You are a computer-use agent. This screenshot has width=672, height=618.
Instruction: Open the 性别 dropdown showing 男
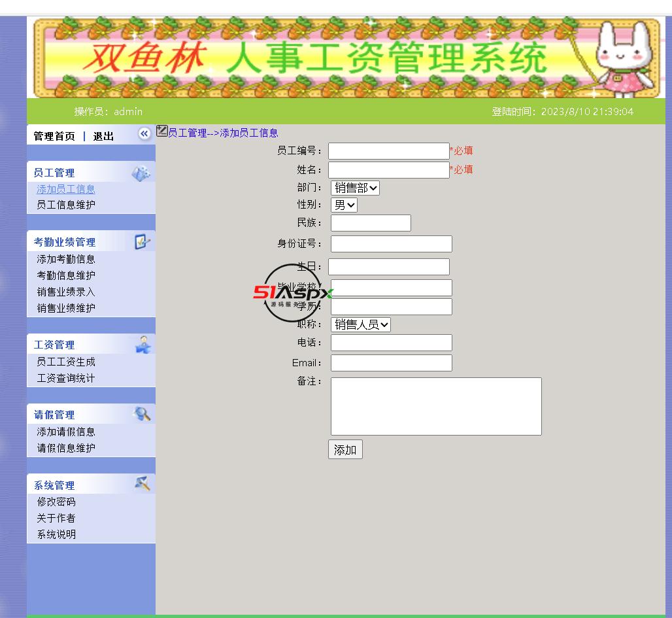pyautogui.click(x=344, y=205)
